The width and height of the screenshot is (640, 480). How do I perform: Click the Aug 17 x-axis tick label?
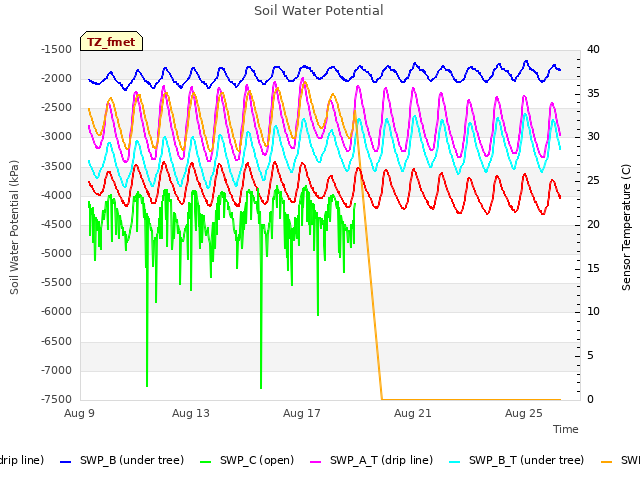click(x=302, y=413)
